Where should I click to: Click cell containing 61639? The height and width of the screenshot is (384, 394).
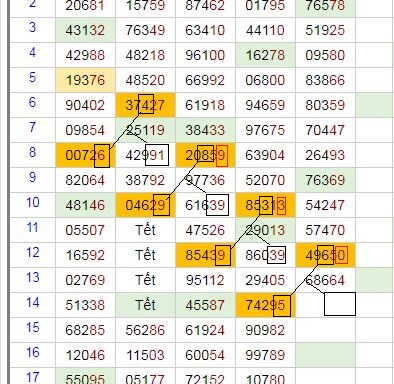[x=205, y=205]
